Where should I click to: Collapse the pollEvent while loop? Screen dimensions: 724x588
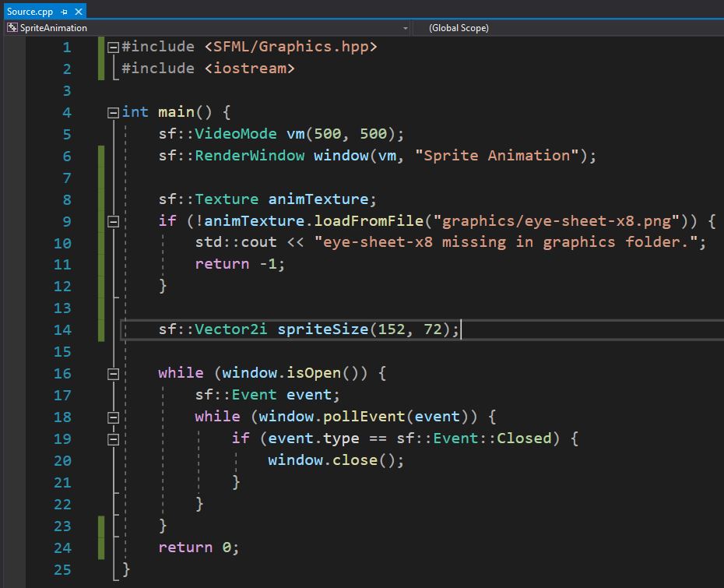(x=112, y=417)
